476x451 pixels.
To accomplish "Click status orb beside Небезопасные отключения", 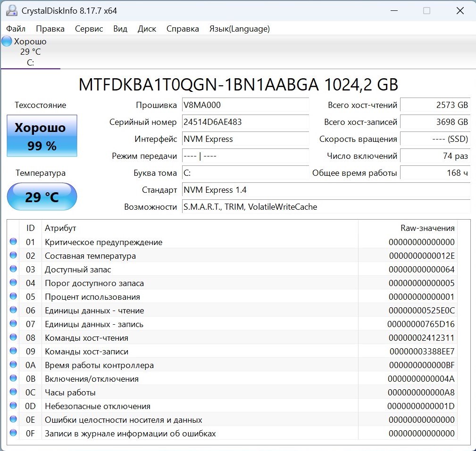I will tap(13, 406).
